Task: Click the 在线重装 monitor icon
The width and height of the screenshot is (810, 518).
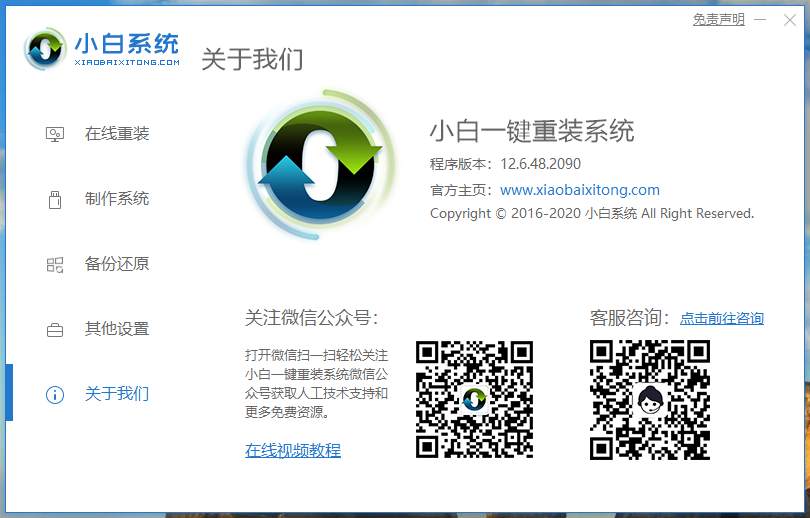Action: pos(55,134)
